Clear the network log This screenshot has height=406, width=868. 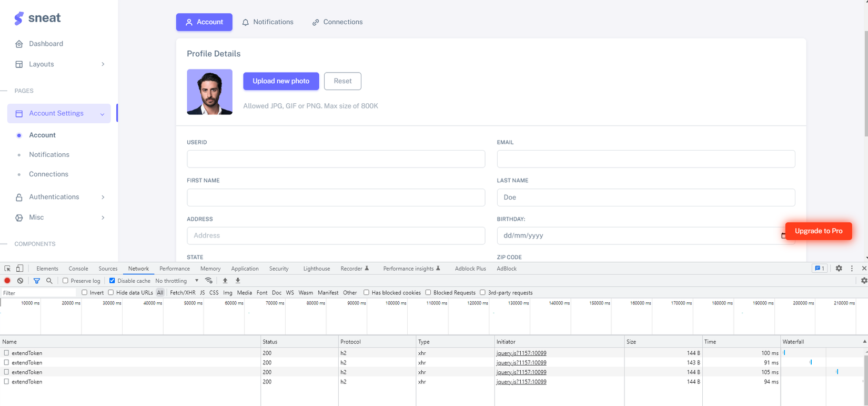(x=20, y=281)
